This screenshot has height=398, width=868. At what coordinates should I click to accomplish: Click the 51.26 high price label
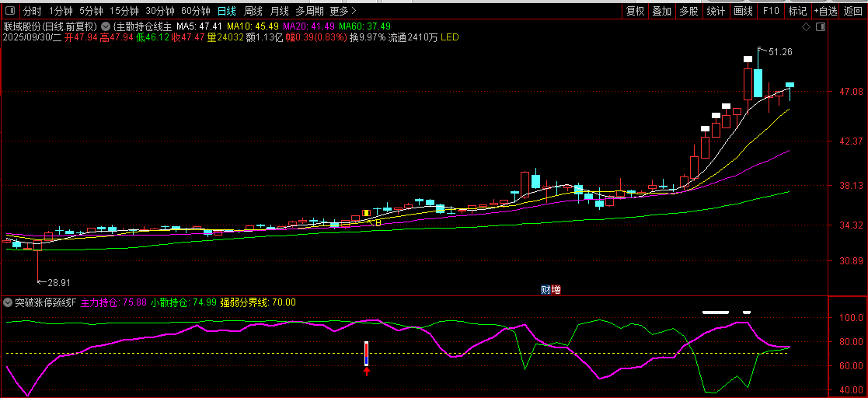coord(780,52)
